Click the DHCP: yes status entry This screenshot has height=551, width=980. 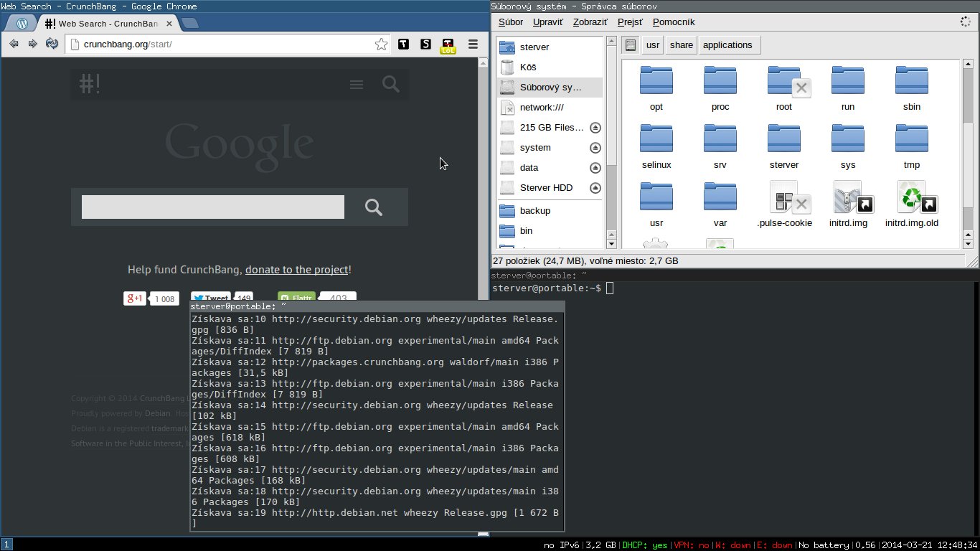click(645, 545)
